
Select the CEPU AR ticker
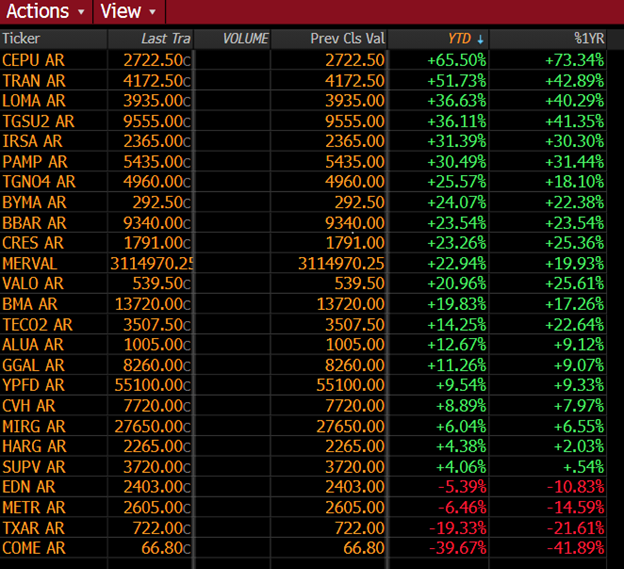coord(33,60)
